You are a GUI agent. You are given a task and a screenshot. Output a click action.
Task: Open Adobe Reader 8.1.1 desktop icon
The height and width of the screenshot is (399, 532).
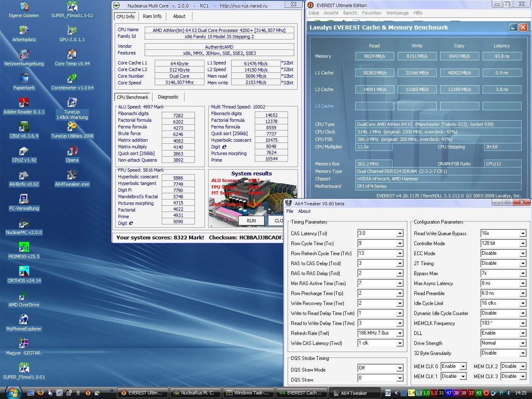pos(24,106)
